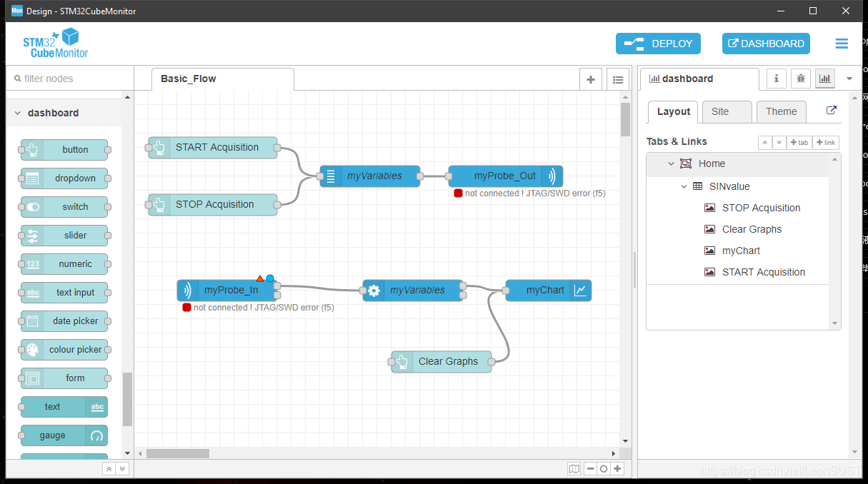Select START Acquisition in layout tree
This screenshot has width=868, height=484.
[763, 272]
